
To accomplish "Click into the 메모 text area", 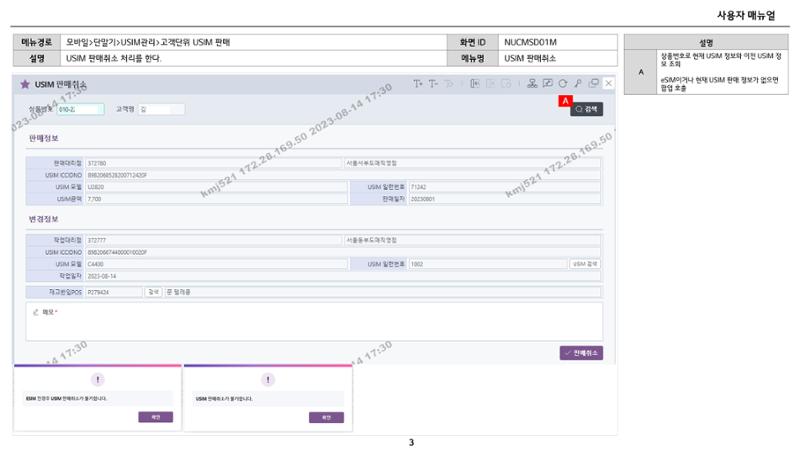I will pyautogui.click(x=314, y=322).
